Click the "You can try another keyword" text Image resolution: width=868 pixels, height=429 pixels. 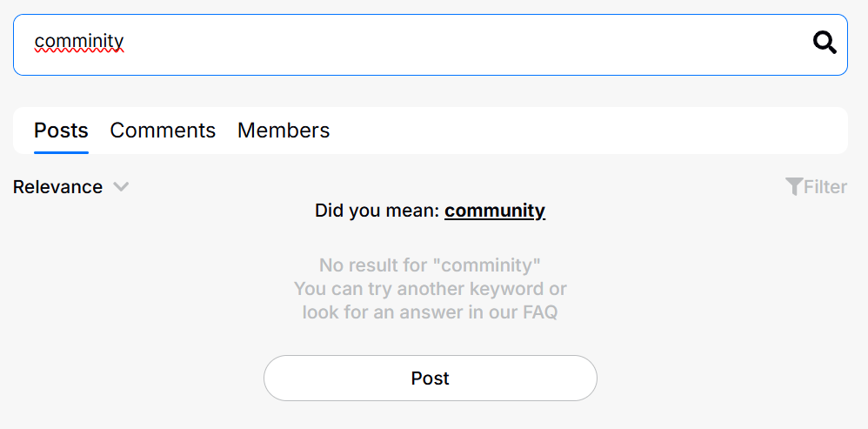[x=430, y=288]
